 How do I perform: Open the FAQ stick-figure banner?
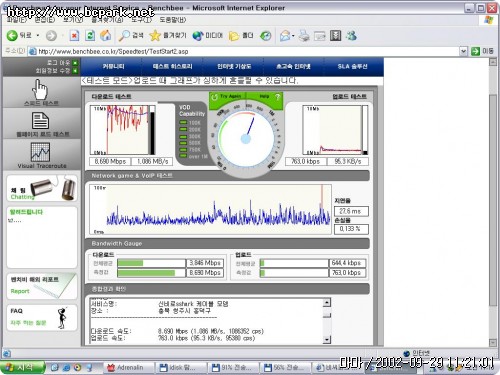coord(42,317)
